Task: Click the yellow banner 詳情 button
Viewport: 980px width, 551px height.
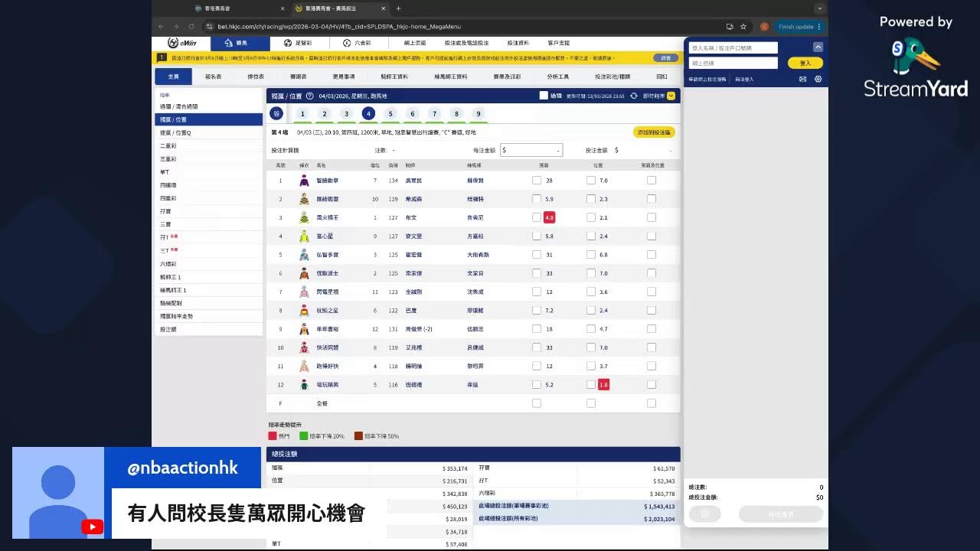Action: (665, 57)
